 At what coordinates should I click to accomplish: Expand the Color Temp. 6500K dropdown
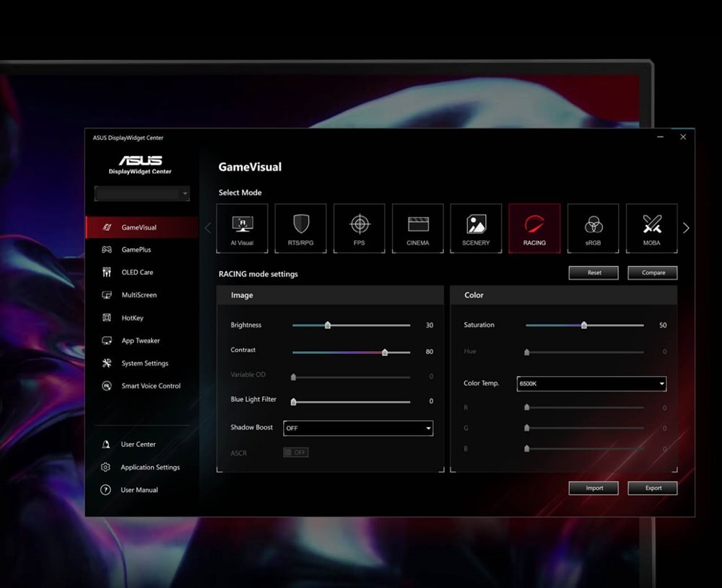(591, 384)
